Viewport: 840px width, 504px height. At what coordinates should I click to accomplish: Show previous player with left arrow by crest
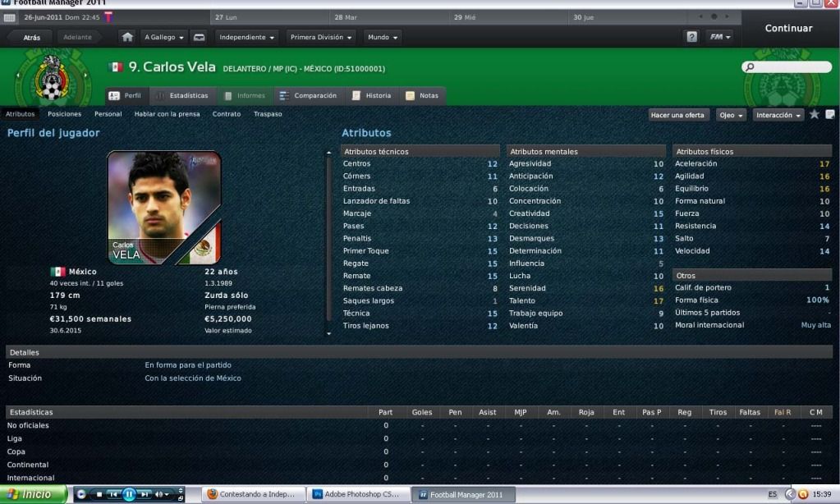click(18, 76)
